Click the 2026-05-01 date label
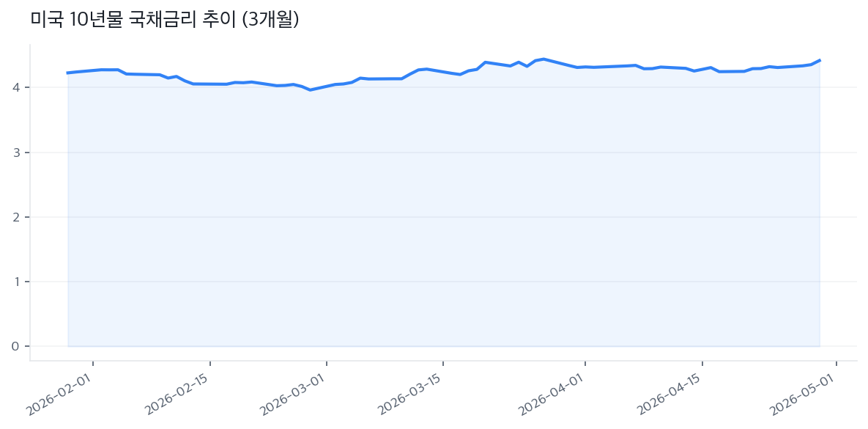The width and height of the screenshot is (868, 429). (x=804, y=395)
